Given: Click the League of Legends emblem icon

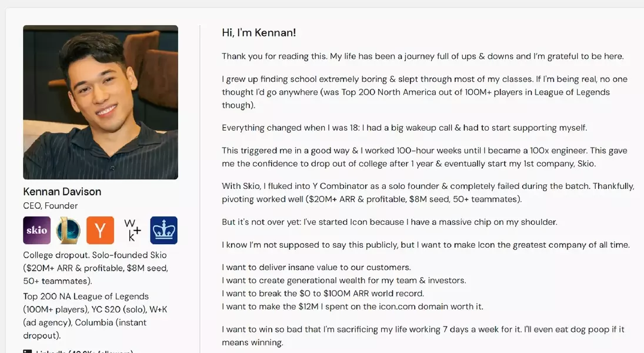Looking at the screenshot, I should pos(68,230).
